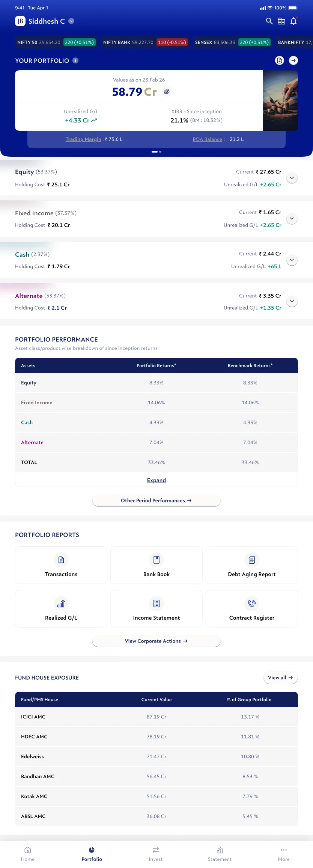The width and height of the screenshot is (313, 868).
Task: Select the Portfolio tab
Action: 92,854
